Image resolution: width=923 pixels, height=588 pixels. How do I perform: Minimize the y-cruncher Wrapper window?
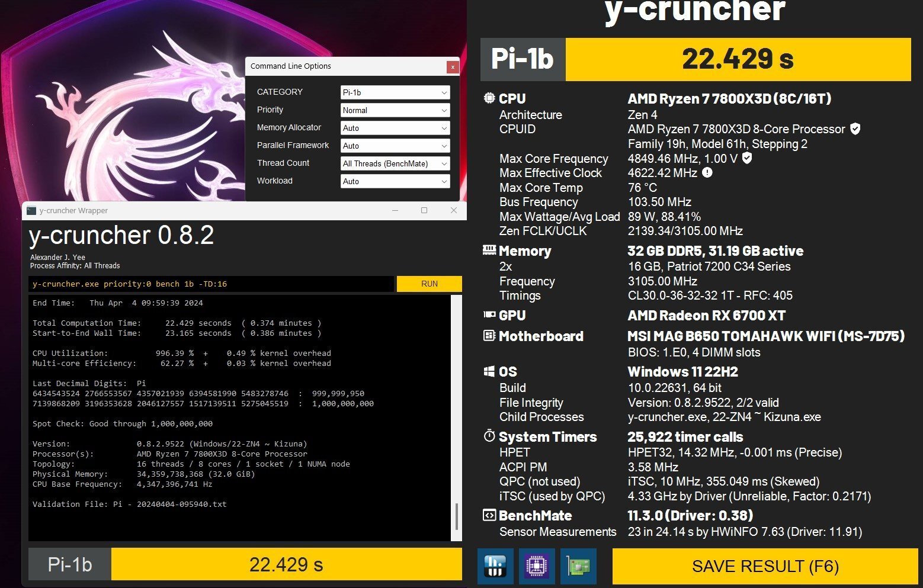tap(395, 210)
